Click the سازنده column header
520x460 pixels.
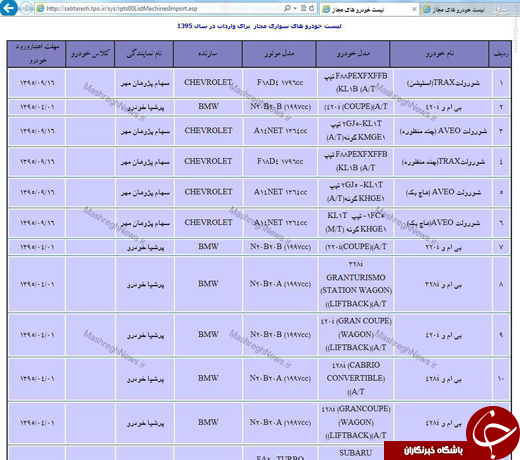point(208,54)
